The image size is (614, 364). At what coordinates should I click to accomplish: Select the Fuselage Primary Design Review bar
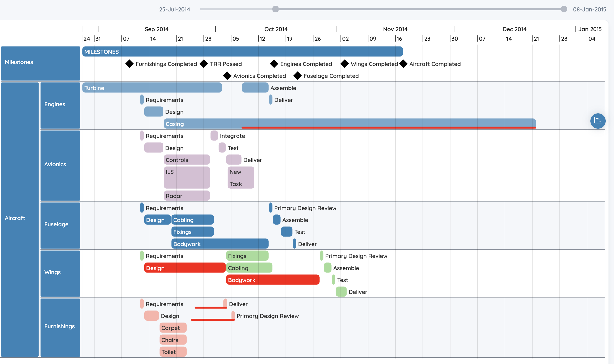point(271,207)
